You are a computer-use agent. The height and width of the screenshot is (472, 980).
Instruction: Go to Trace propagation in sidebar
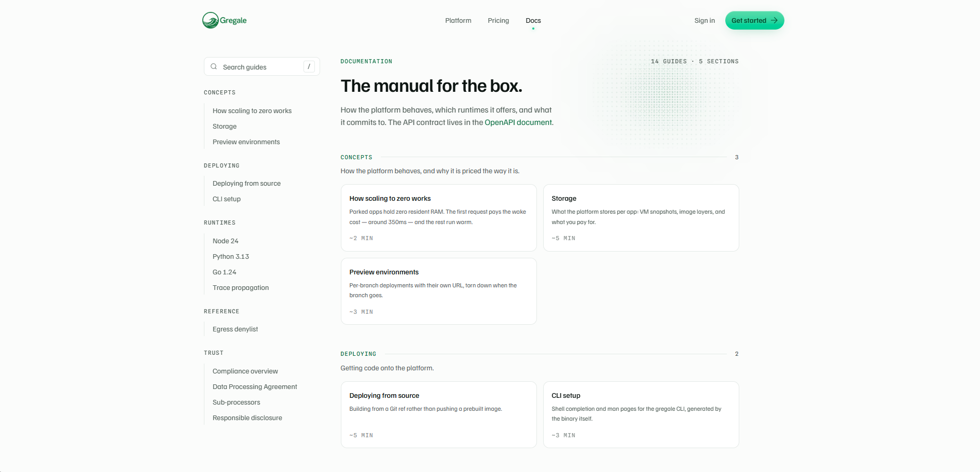241,288
